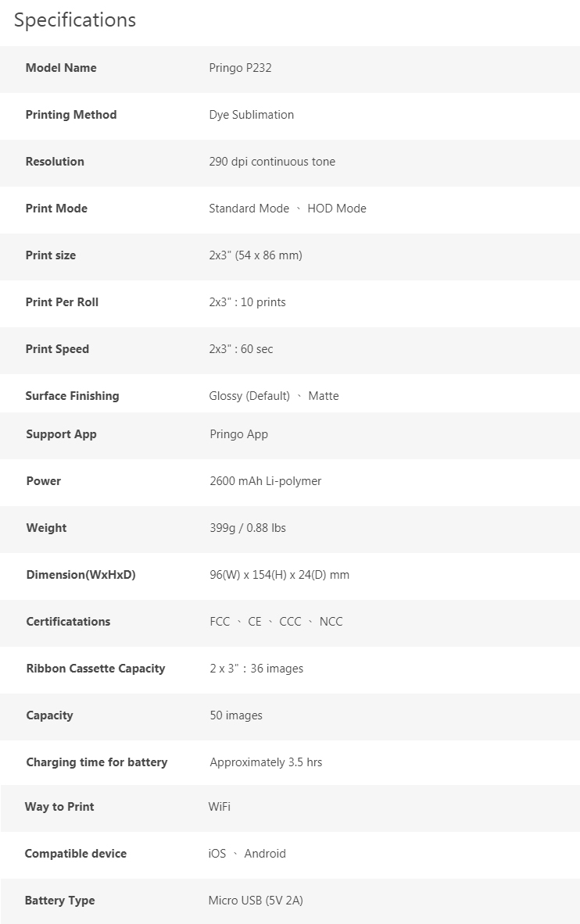This screenshot has height=924, width=580.
Task: Click the Resolution row label
Action: point(55,162)
